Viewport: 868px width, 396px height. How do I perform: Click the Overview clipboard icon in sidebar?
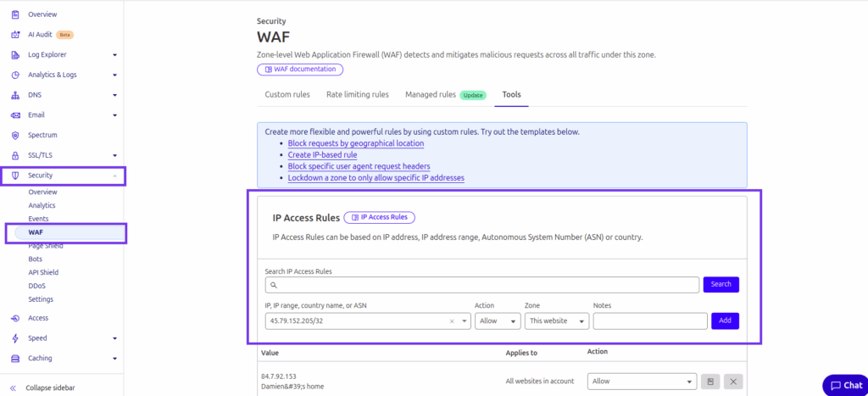coord(15,14)
